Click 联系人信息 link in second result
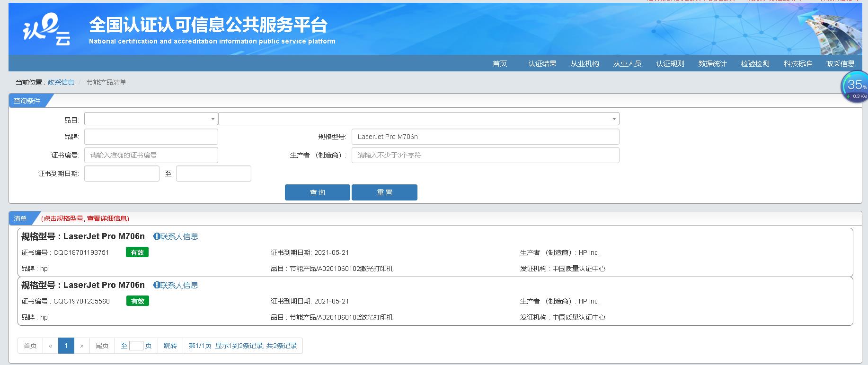 click(179, 285)
